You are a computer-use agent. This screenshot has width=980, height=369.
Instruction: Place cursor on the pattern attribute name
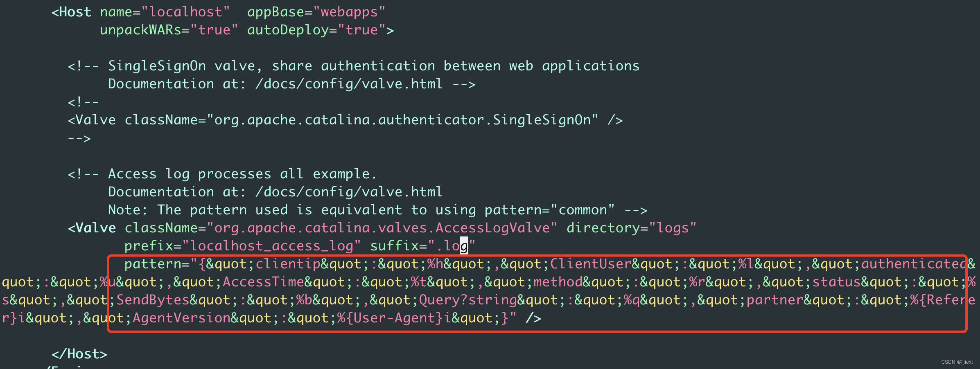coord(151,263)
